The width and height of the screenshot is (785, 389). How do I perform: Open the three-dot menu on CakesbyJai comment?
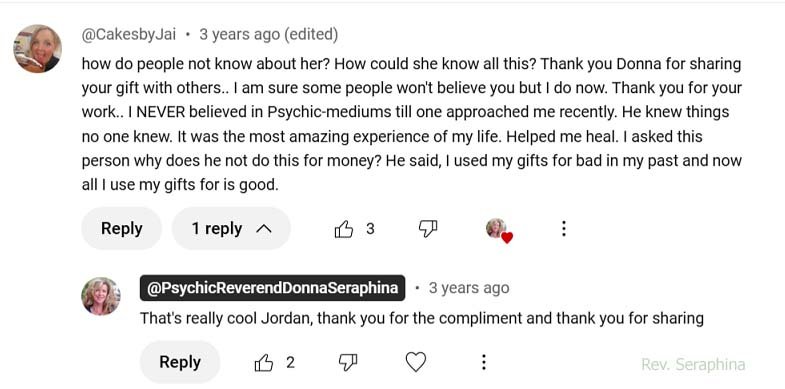[x=563, y=229]
